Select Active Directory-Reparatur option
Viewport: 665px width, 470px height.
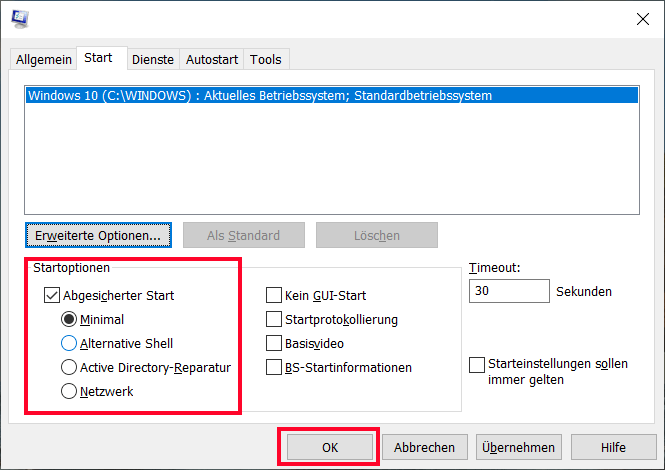tap(69, 367)
